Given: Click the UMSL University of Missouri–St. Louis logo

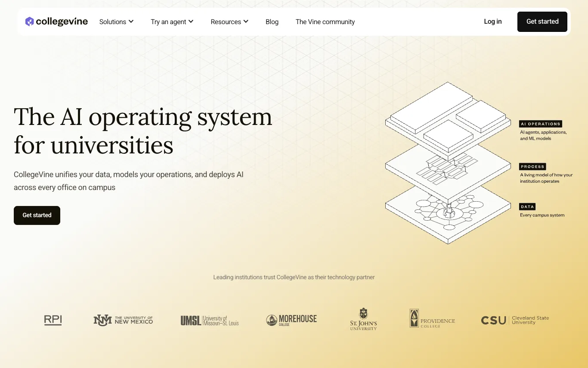Looking at the screenshot, I should pos(210,320).
